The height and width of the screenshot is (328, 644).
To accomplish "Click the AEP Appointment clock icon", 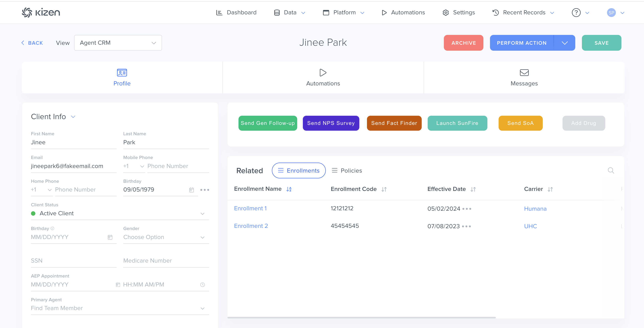I will pos(203,285).
